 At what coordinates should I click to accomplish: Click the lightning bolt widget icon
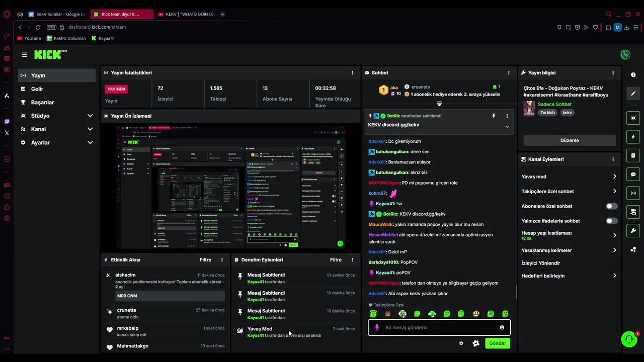(633, 137)
